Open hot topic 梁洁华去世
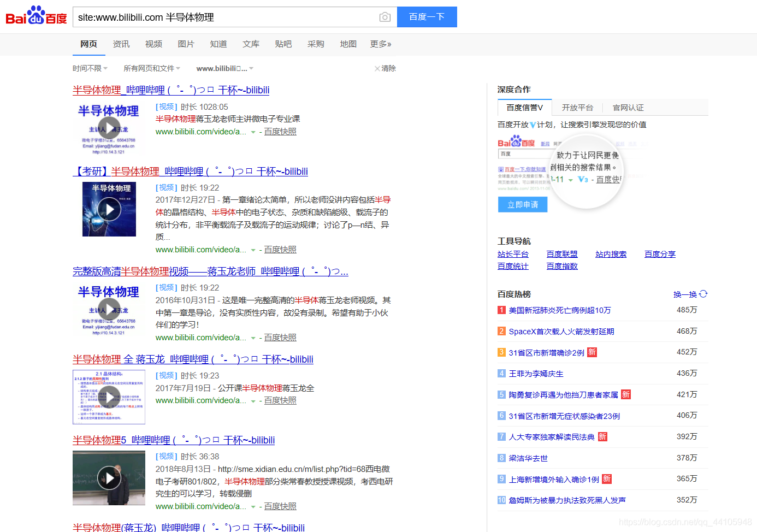 (528, 458)
